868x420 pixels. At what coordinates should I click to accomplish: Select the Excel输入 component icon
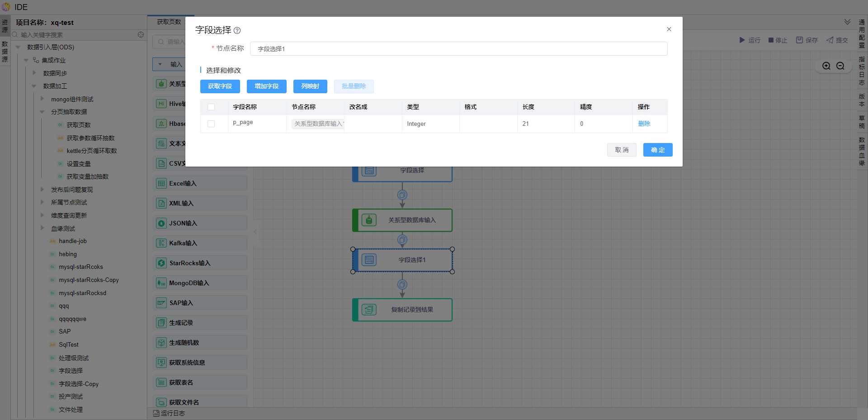[161, 183]
